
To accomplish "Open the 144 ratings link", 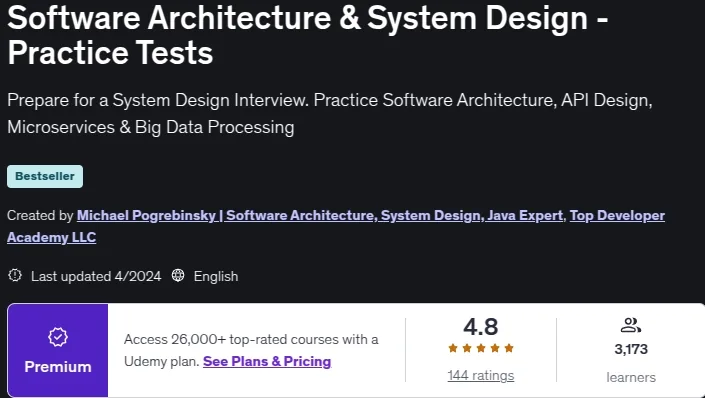I will tap(481, 375).
